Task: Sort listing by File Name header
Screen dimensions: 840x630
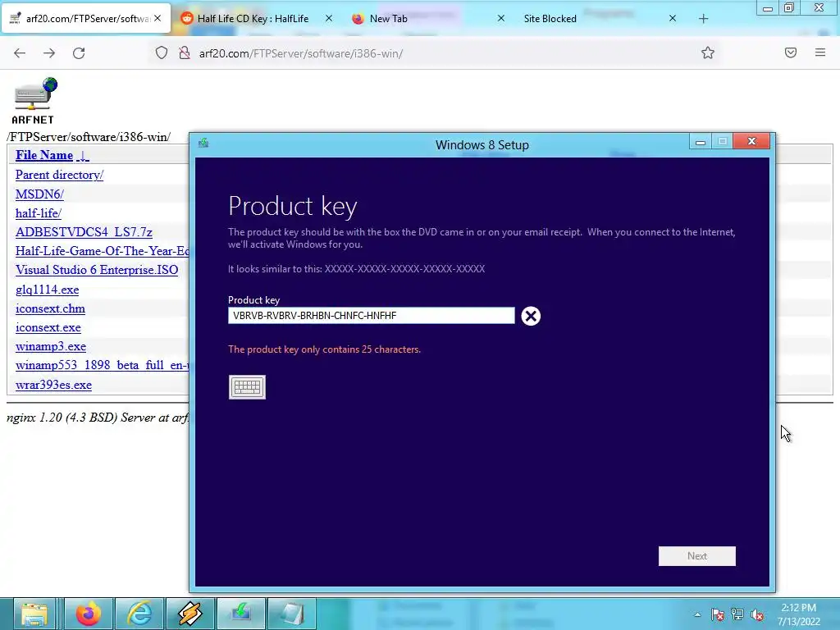Action: point(52,155)
